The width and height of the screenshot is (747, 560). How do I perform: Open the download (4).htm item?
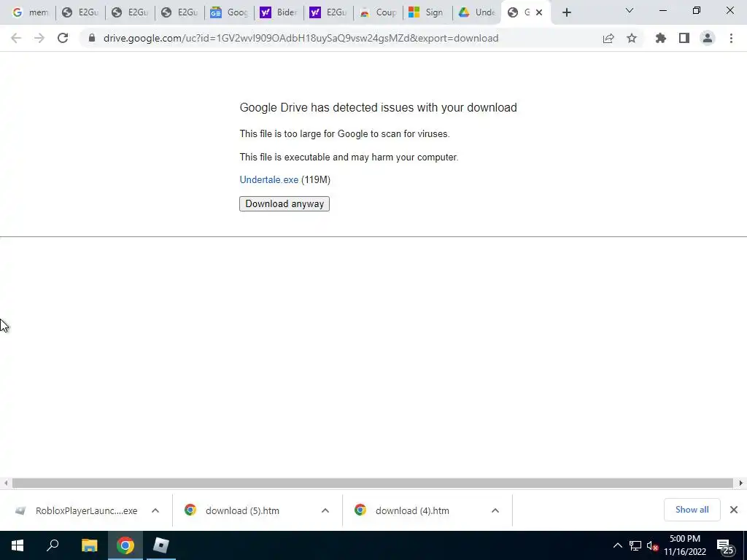[x=414, y=510]
